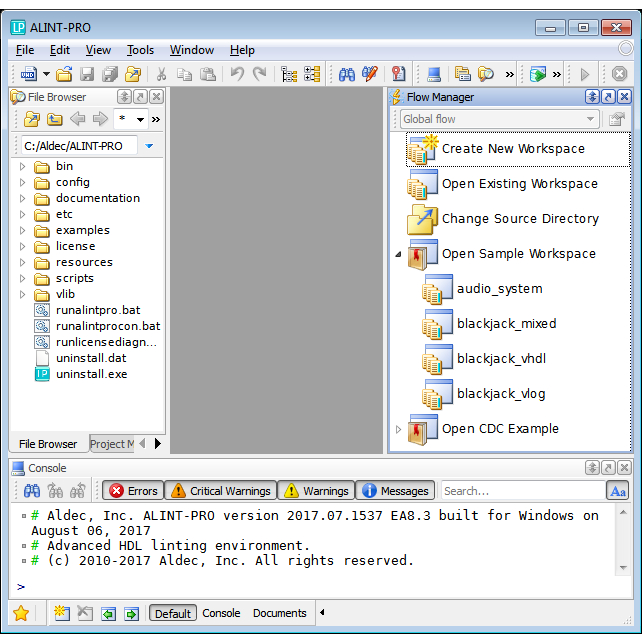Click the Paste clipboard icon
The image size is (642, 642).
pyautogui.click(x=208, y=74)
